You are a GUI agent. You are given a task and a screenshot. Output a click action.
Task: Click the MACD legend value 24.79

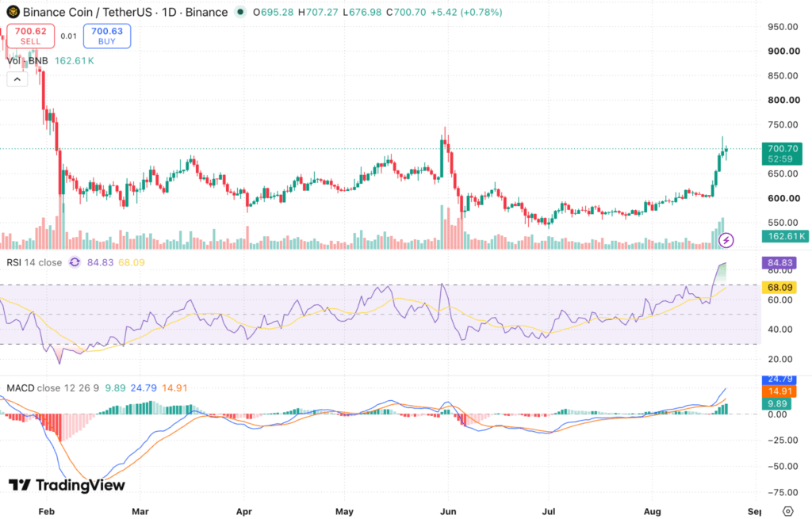tap(144, 388)
